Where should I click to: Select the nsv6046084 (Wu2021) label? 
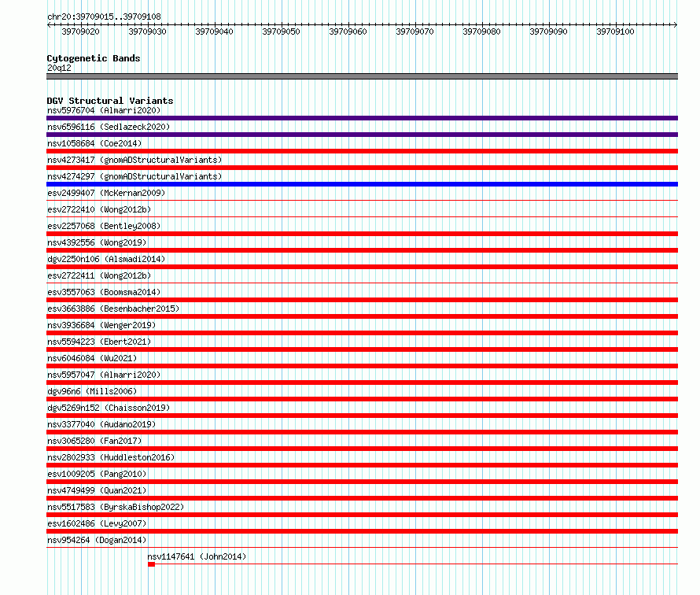[92, 358]
